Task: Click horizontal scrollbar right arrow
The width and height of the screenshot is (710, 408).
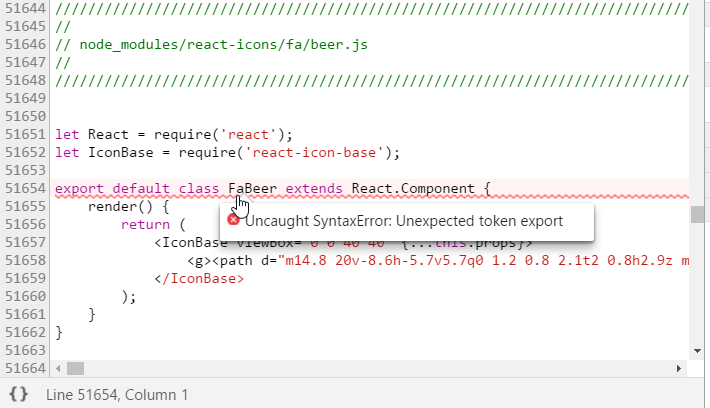Action: pos(682,368)
